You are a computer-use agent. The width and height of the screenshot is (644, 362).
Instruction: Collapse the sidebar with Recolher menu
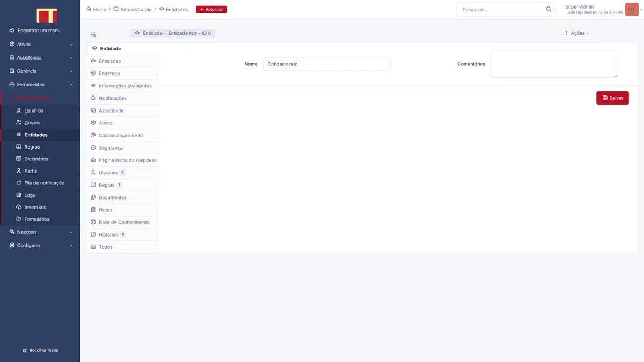tap(40, 350)
